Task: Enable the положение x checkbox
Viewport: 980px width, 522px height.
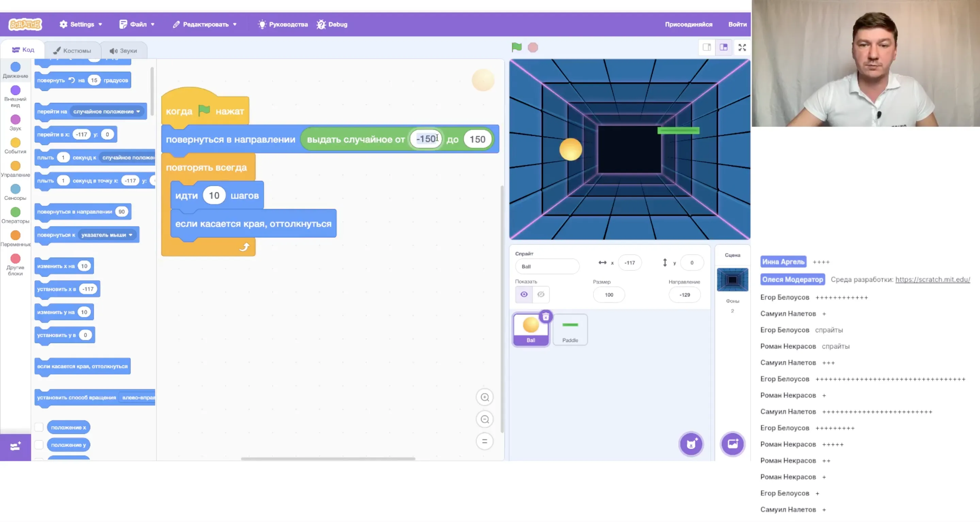Action: (39, 427)
